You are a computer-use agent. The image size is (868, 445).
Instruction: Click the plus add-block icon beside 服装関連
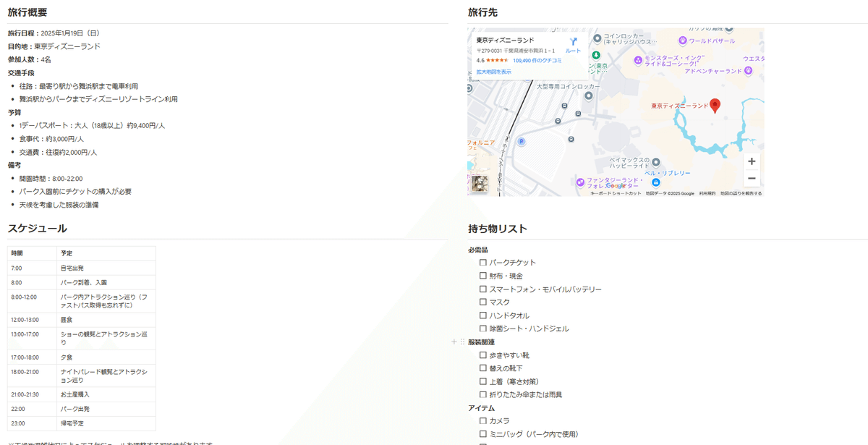tap(454, 342)
